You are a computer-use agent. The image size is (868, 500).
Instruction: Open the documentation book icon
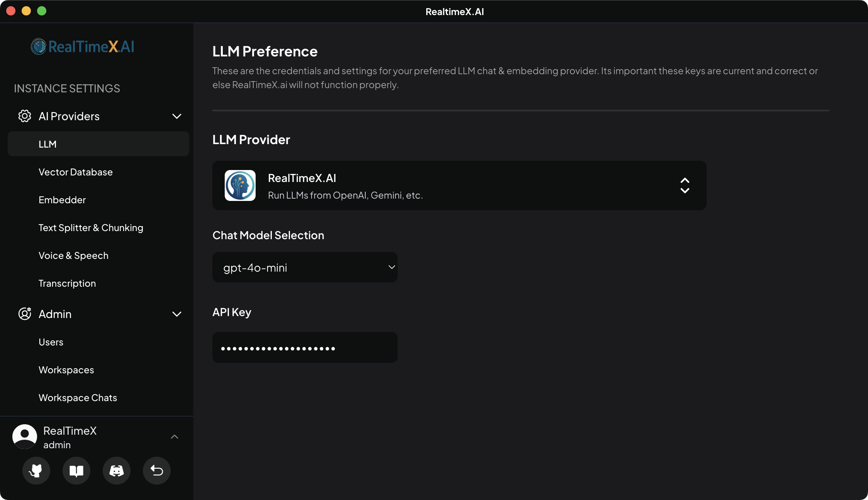coord(76,471)
